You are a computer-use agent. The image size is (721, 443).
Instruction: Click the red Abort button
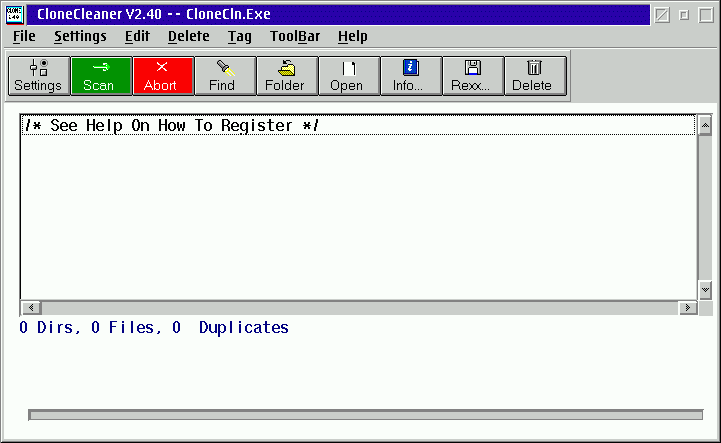pyautogui.click(x=163, y=76)
